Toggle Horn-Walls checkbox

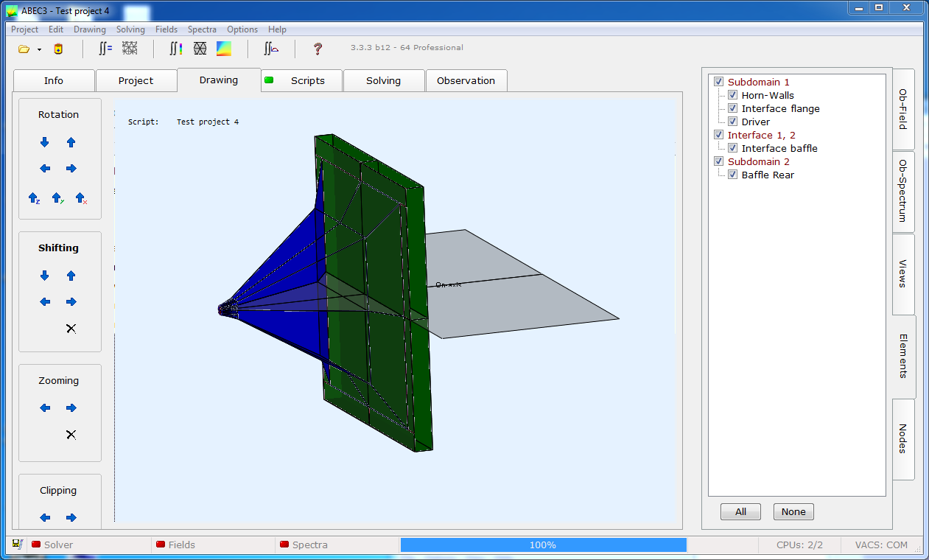pyautogui.click(x=733, y=95)
